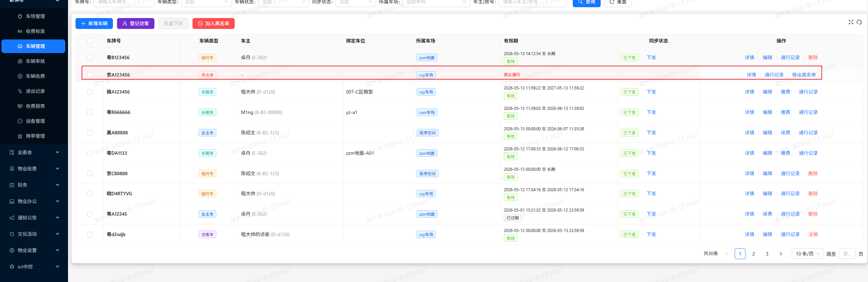Expand the 财务 sidebar group chevron
This screenshot has height=282, width=868.
[x=57, y=185]
